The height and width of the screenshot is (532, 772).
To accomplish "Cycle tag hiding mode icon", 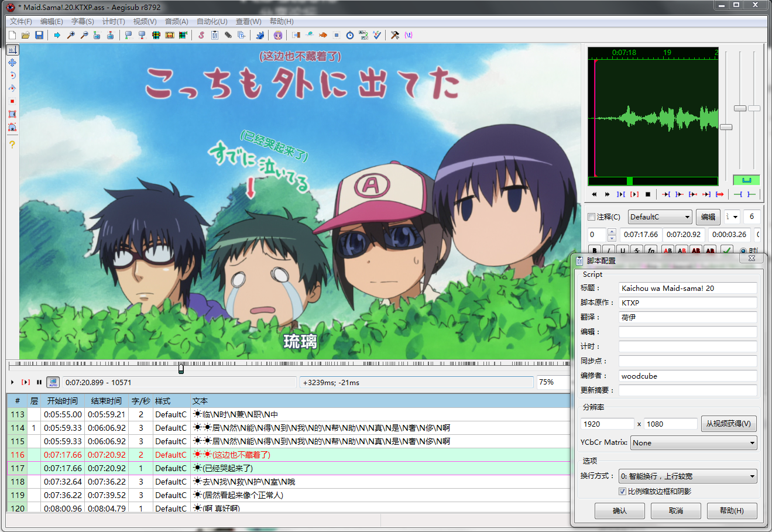I will pos(409,35).
